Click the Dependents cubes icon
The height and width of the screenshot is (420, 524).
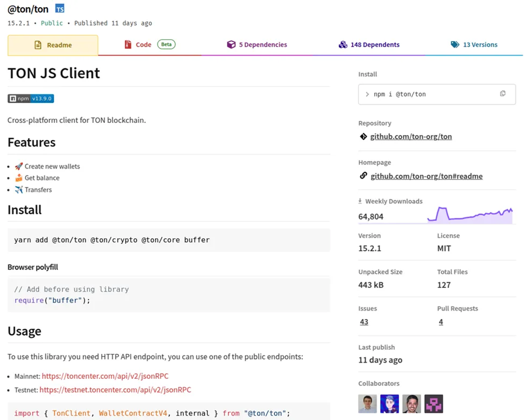pos(343,45)
